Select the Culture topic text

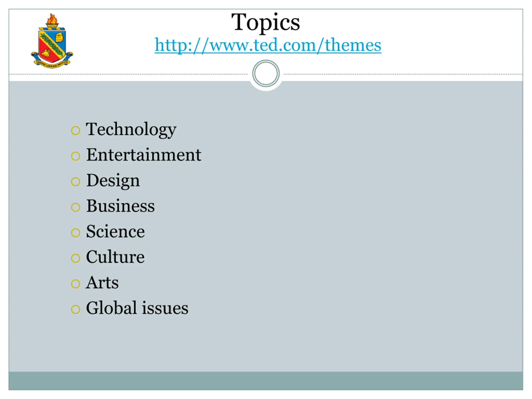[116, 257]
